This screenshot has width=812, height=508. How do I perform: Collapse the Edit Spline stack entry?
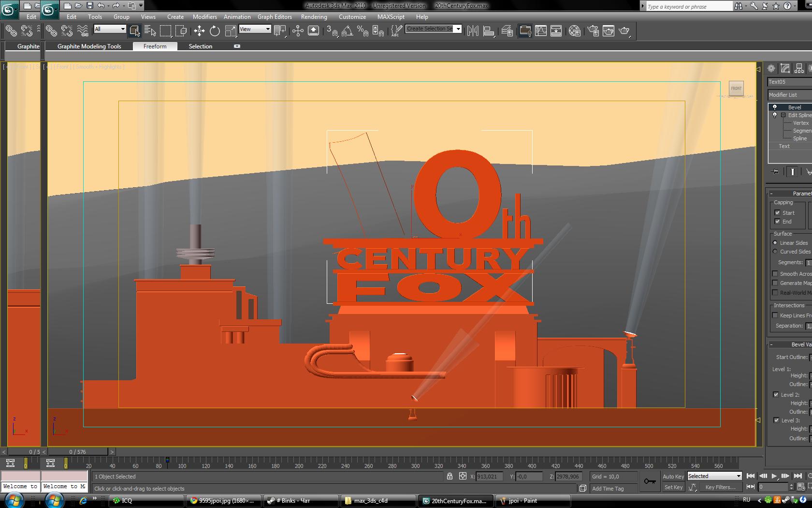[783, 115]
